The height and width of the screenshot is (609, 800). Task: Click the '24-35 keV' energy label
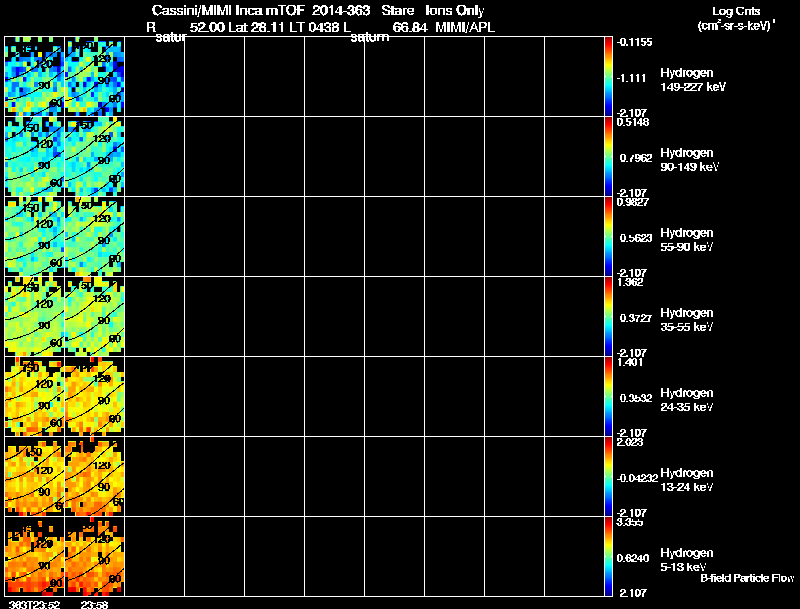(686, 408)
